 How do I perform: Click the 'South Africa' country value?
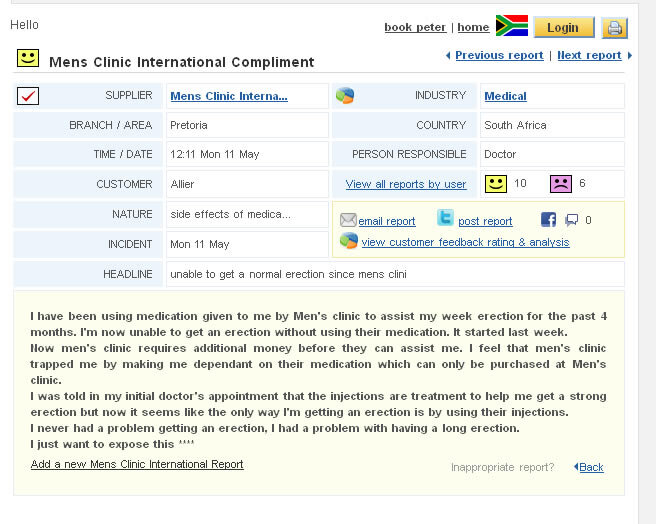[x=515, y=125]
